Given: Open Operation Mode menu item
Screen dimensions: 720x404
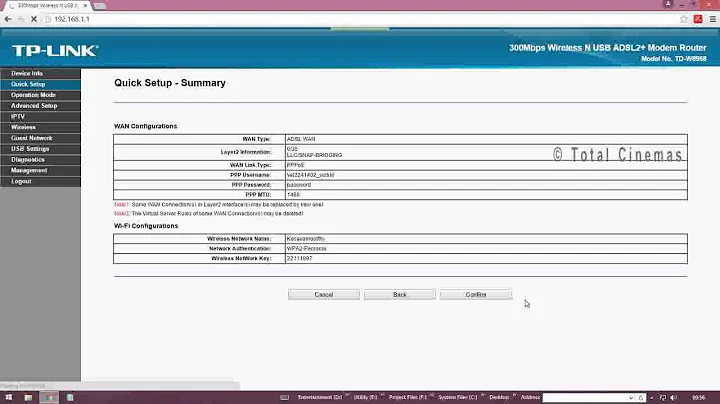Looking at the screenshot, I should pyautogui.click(x=40, y=95).
